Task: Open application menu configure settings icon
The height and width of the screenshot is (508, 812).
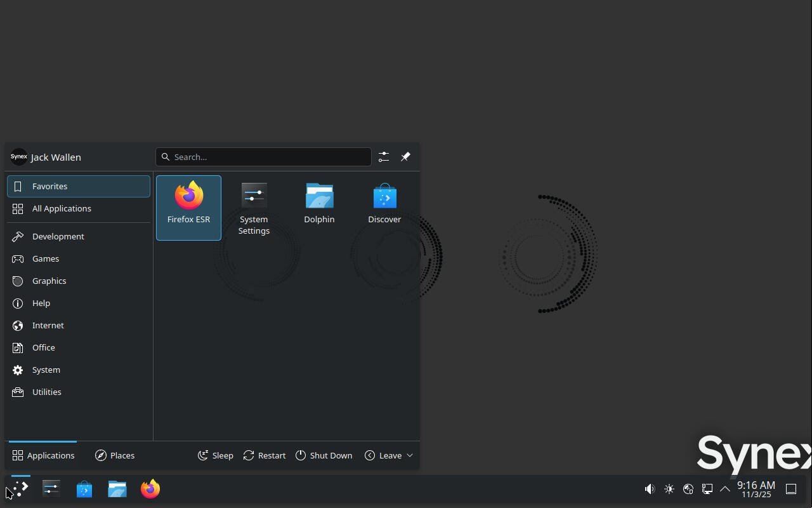Action: (x=384, y=157)
